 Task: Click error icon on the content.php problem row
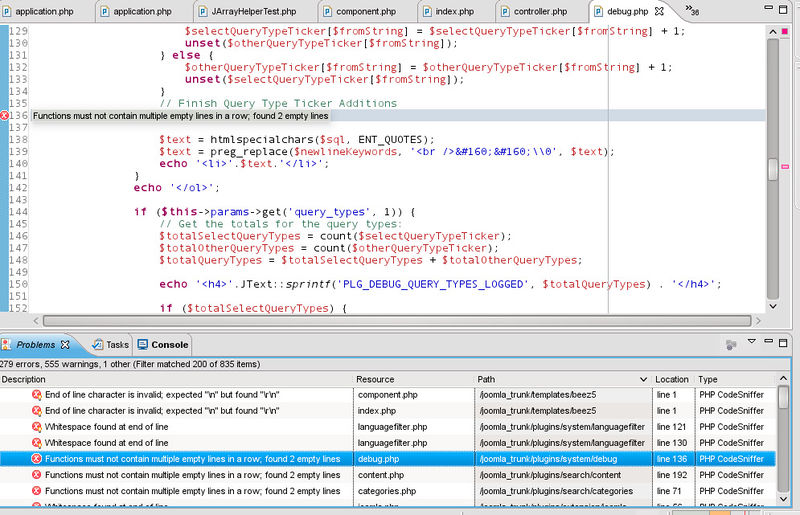[36, 475]
